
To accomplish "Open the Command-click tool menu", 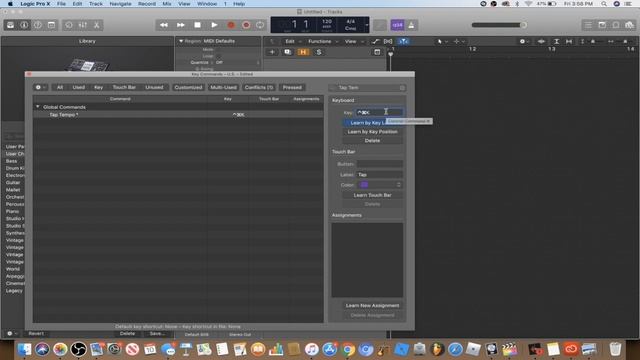I will [459, 41].
